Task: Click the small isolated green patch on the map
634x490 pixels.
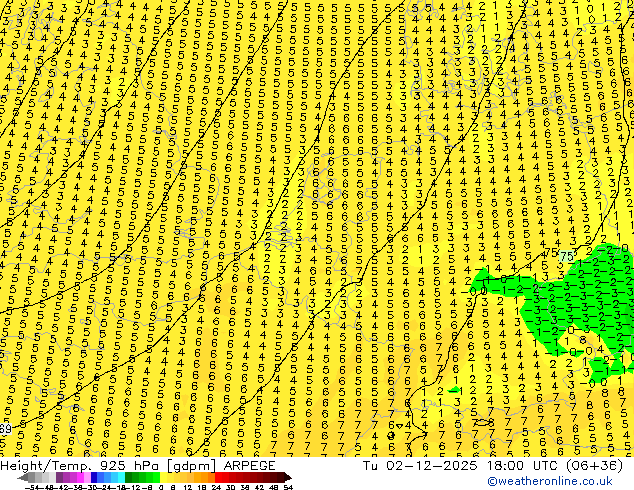Action: tap(454, 390)
